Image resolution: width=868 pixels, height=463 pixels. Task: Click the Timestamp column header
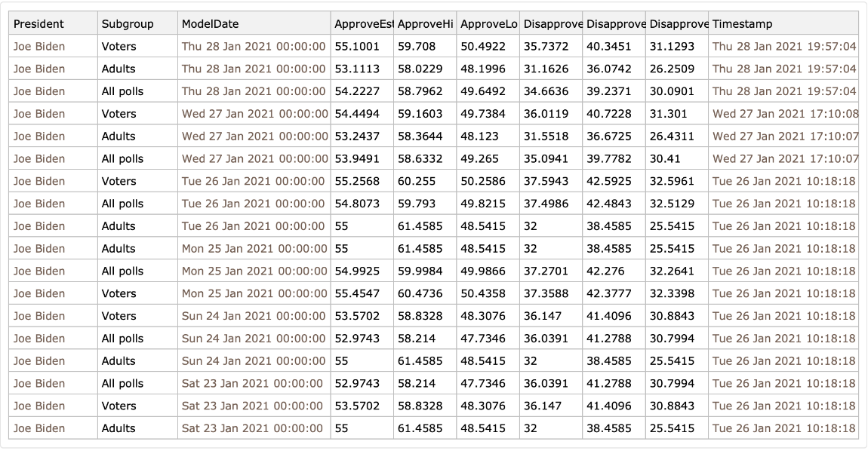tap(742, 24)
